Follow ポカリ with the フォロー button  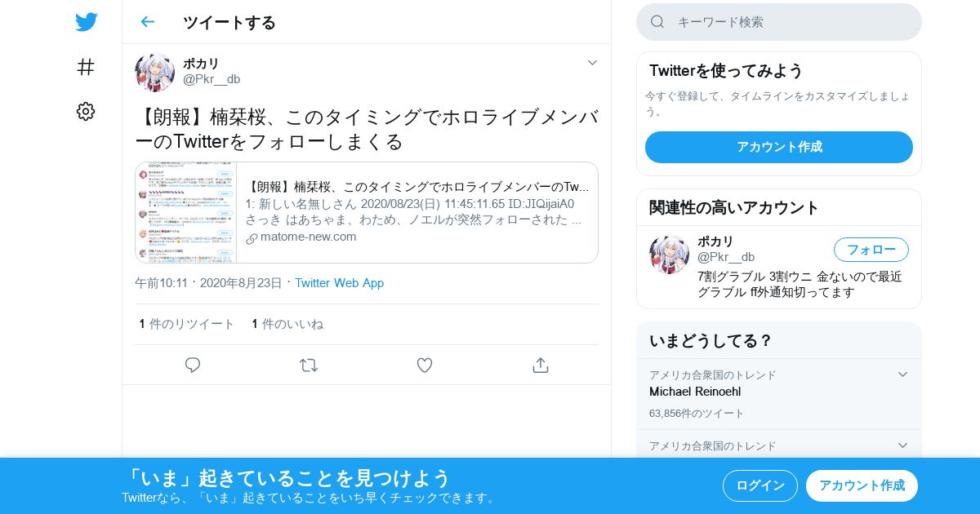pos(871,250)
